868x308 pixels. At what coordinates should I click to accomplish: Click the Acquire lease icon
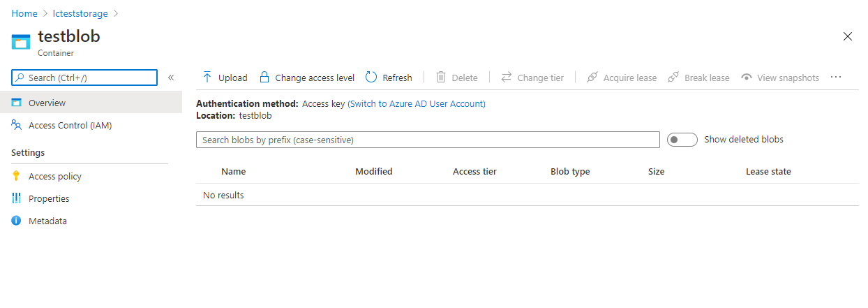592,78
